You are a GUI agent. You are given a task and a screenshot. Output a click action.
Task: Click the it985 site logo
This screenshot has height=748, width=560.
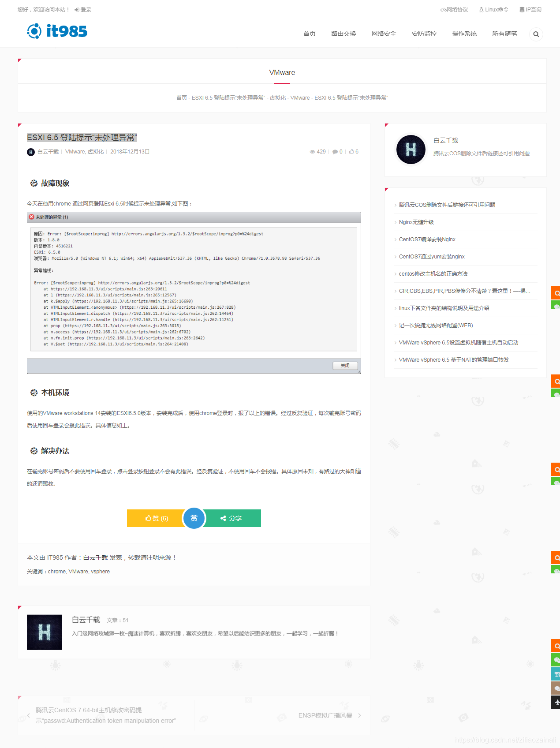(57, 31)
